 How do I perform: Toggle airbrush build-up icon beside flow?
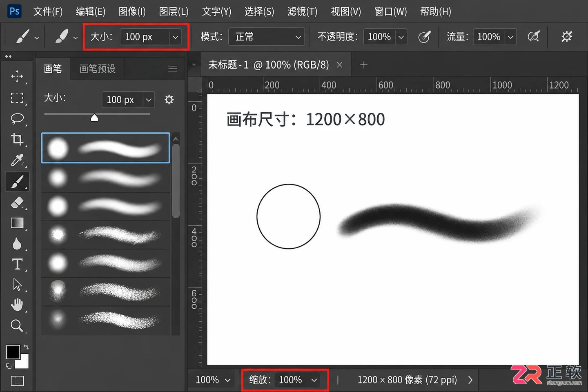533,37
